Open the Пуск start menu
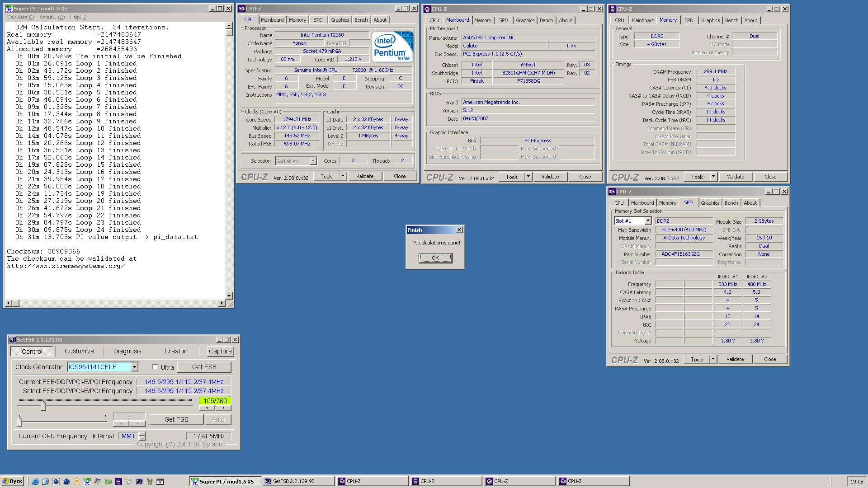This screenshot has width=868, height=488. pos(12,481)
